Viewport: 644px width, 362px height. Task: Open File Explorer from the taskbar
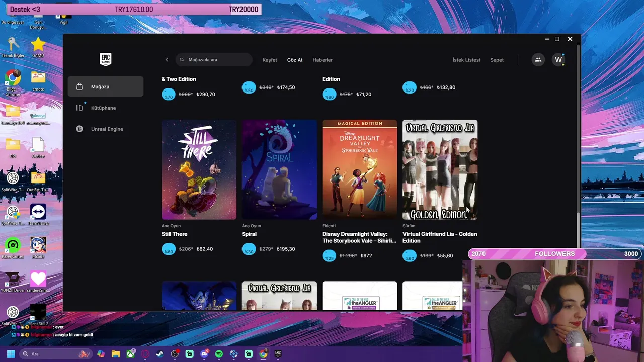[116, 354]
